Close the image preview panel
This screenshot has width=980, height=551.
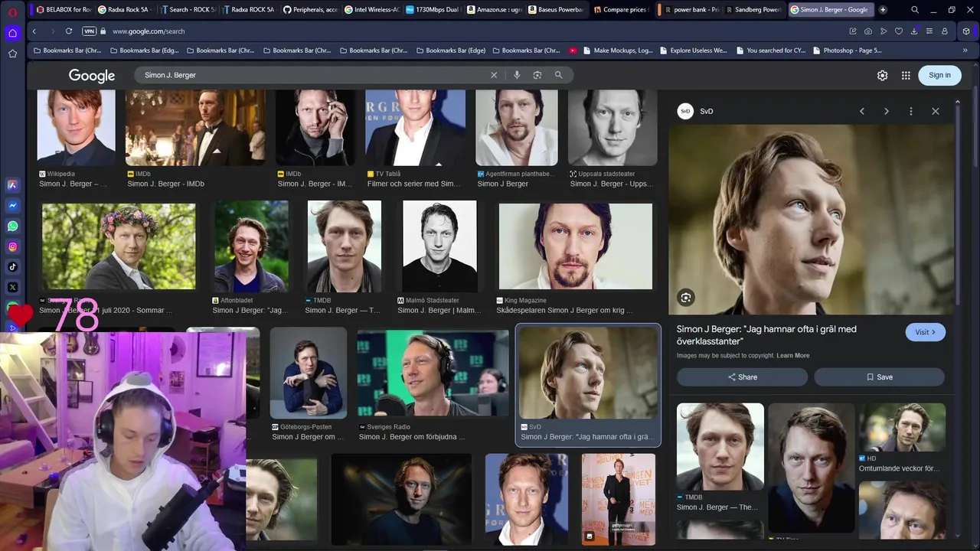pos(936,111)
